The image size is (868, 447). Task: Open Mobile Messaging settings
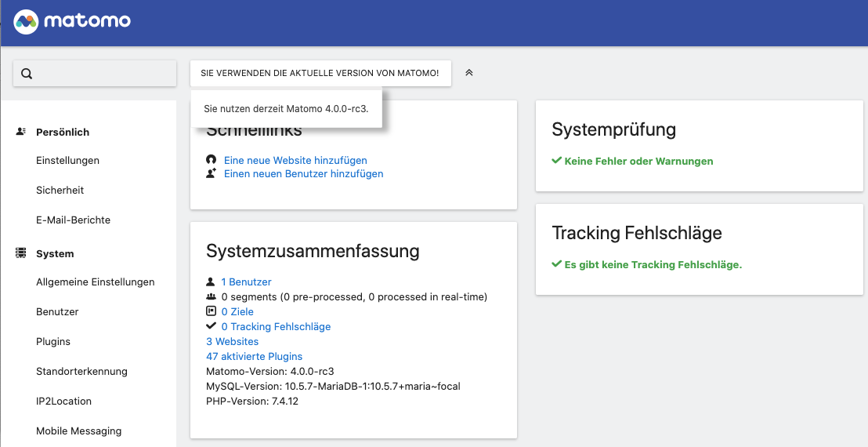point(78,431)
